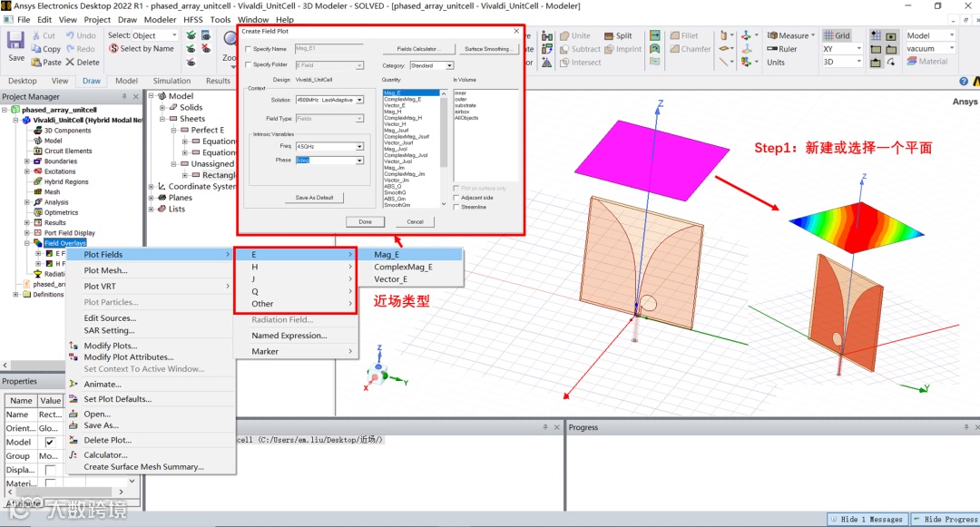Image resolution: width=980 pixels, height=527 pixels.
Task: Check the Adjacent side checkbox
Action: (x=456, y=198)
